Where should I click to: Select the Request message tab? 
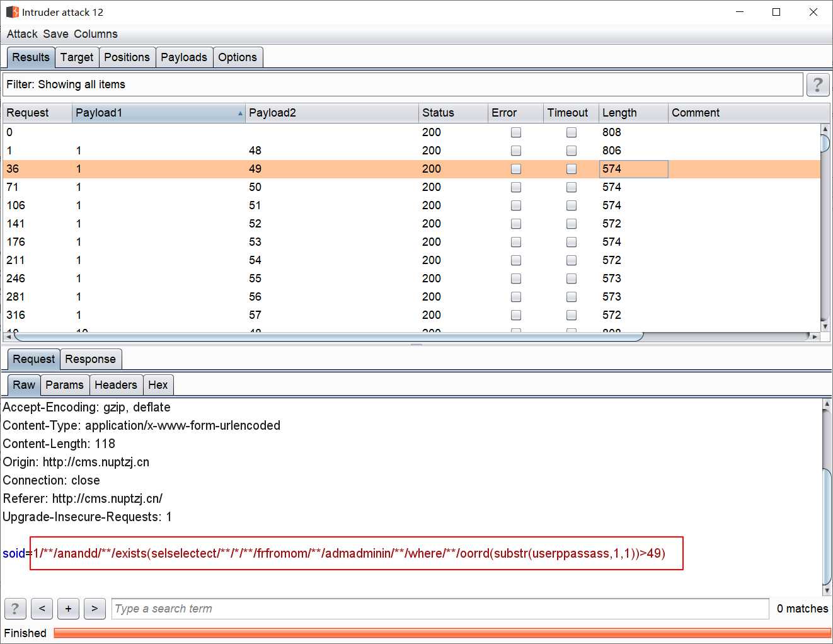[34, 359]
